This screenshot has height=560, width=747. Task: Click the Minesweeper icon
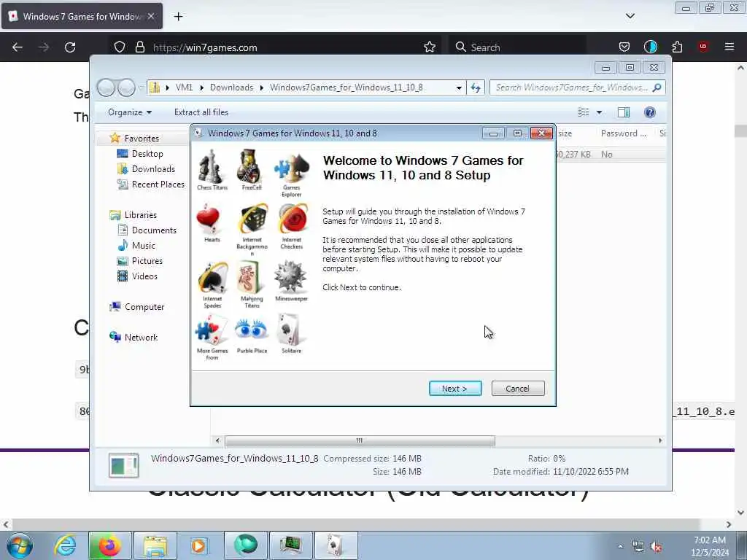290,276
